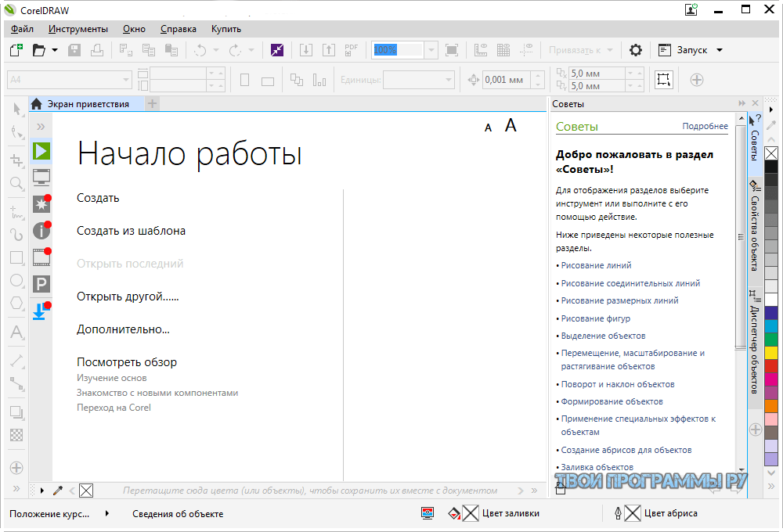Open the Файл menu

22,29
